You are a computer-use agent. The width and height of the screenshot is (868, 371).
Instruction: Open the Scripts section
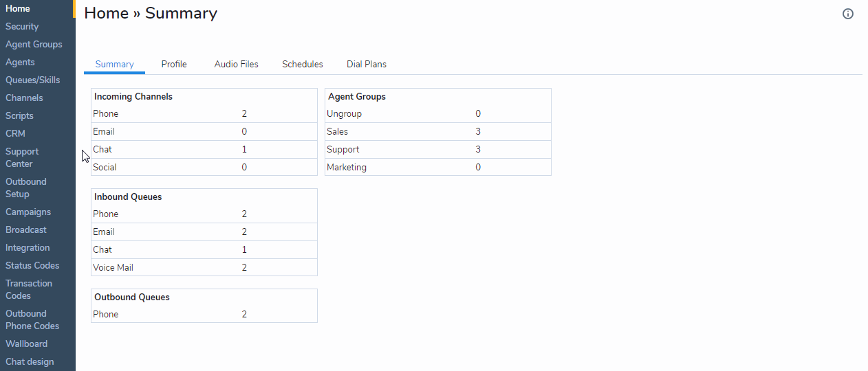pos(19,115)
